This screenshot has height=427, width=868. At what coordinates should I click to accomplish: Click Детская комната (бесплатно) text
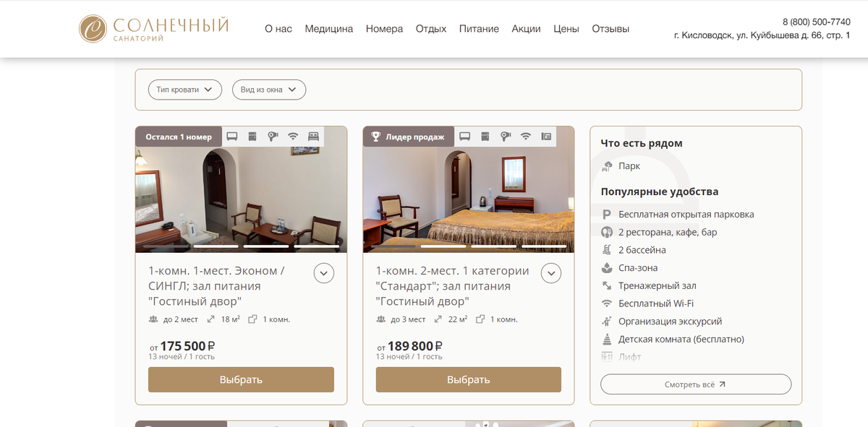681,339
